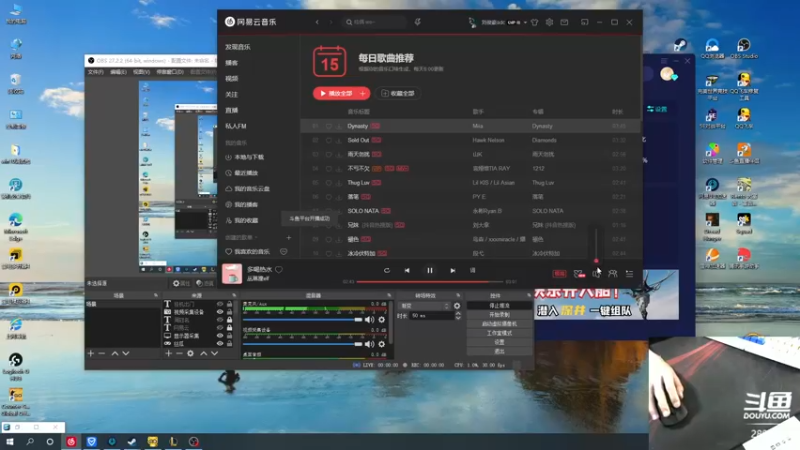Add a new created playlist plus icon
Image resolution: width=800 pixels, height=450 pixels.
[x=288, y=237]
